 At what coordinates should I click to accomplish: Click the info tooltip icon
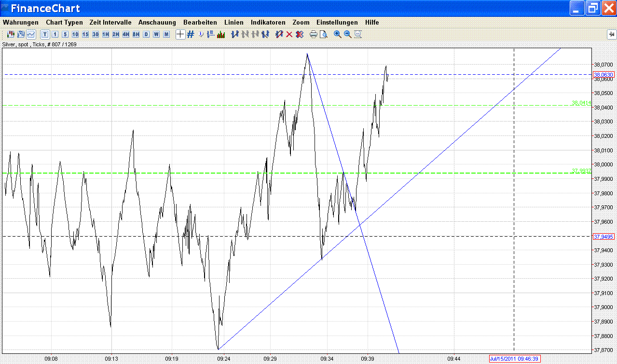201,34
